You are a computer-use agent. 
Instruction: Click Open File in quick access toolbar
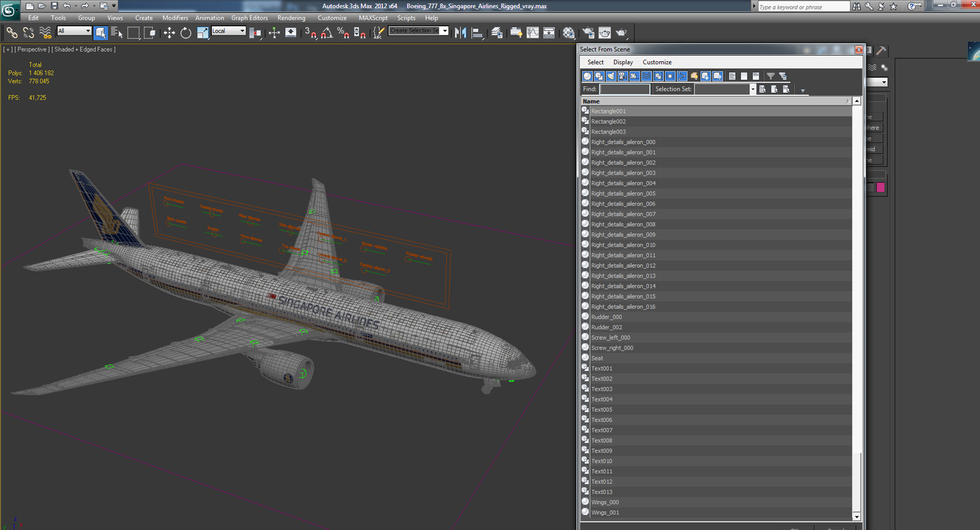click(42, 6)
